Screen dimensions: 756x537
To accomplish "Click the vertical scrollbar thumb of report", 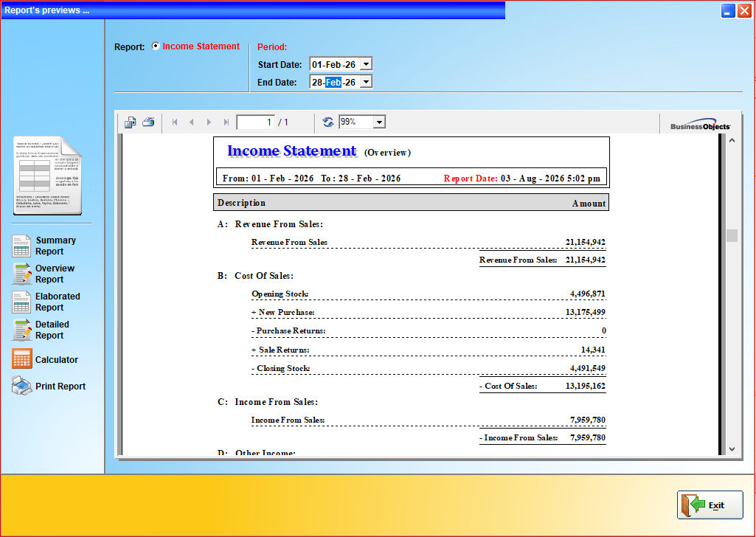I will (732, 235).
